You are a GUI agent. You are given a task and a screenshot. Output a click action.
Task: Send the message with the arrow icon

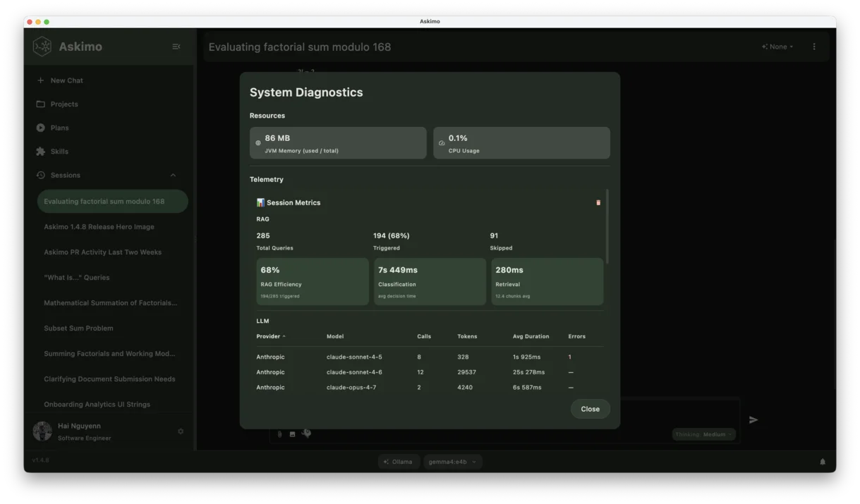pos(753,420)
